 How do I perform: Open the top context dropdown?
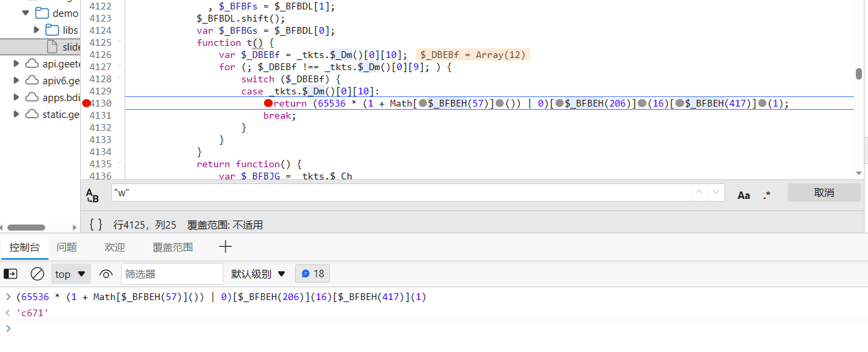[x=71, y=274]
